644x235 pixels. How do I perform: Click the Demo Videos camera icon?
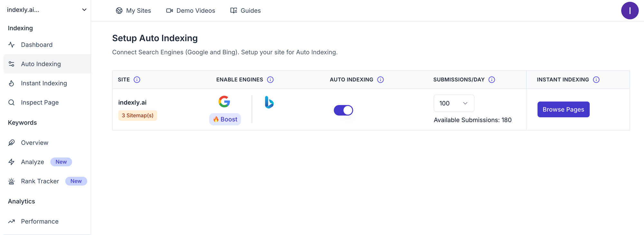(169, 11)
